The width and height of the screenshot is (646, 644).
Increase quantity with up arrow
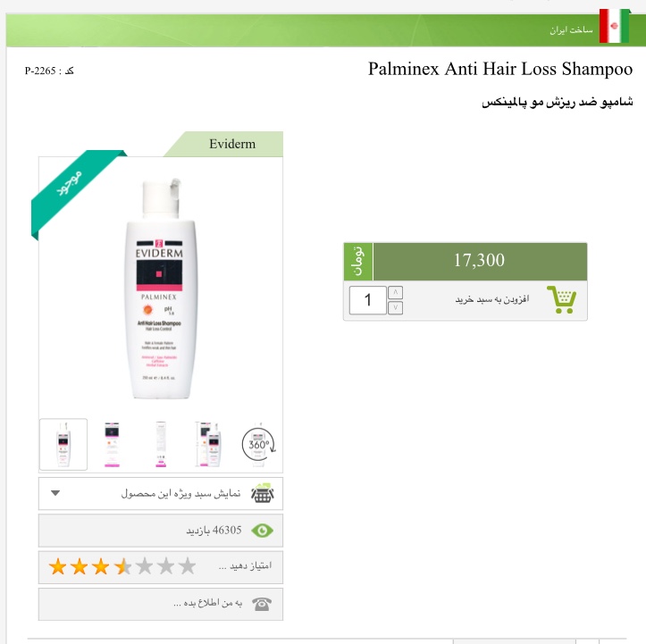[x=395, y=292]
